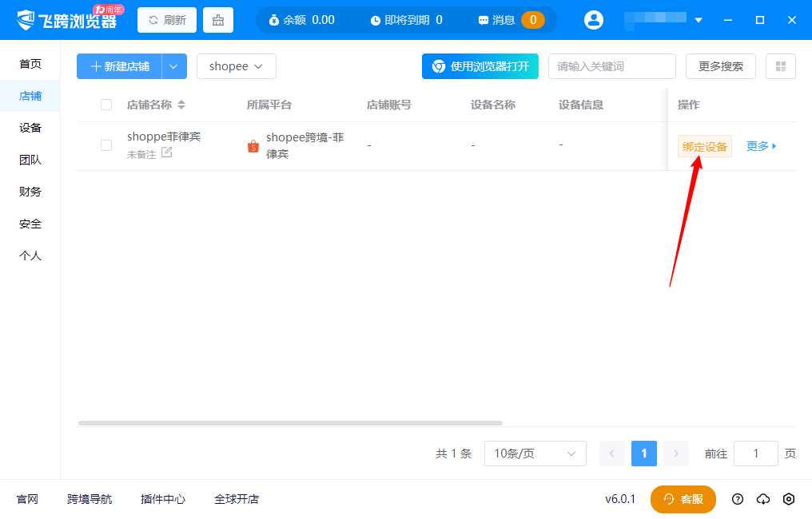This screenshot has width=812, height=519.
Task: Click the user avatar icon
Action: [x=594, y=20]
